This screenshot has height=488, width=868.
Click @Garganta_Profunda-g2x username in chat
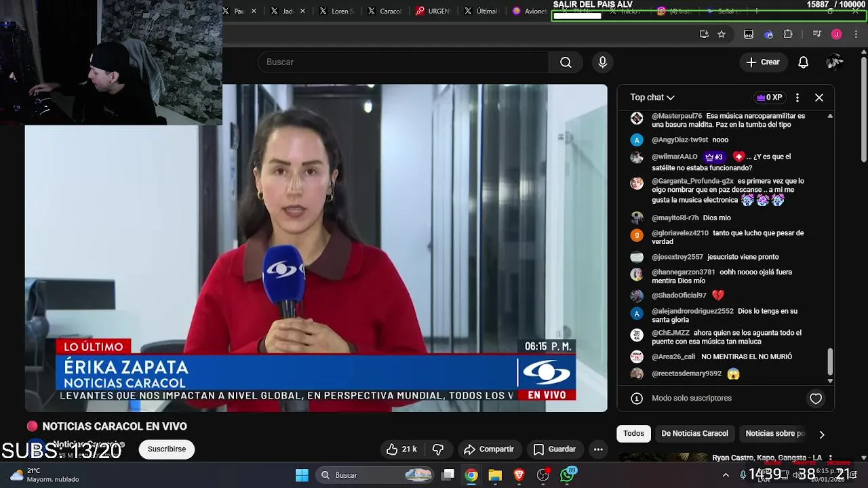click(x=692, y=181)
